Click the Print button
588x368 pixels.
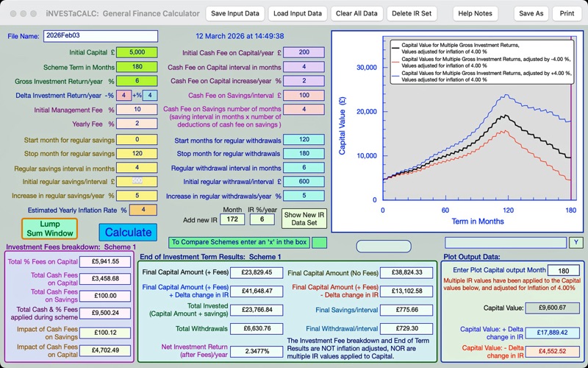567,13
